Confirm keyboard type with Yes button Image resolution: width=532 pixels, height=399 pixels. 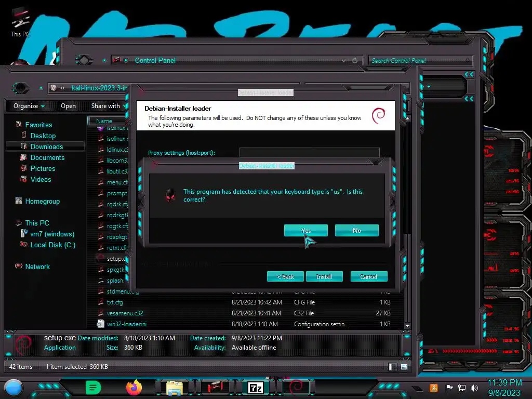click(305, 230)
